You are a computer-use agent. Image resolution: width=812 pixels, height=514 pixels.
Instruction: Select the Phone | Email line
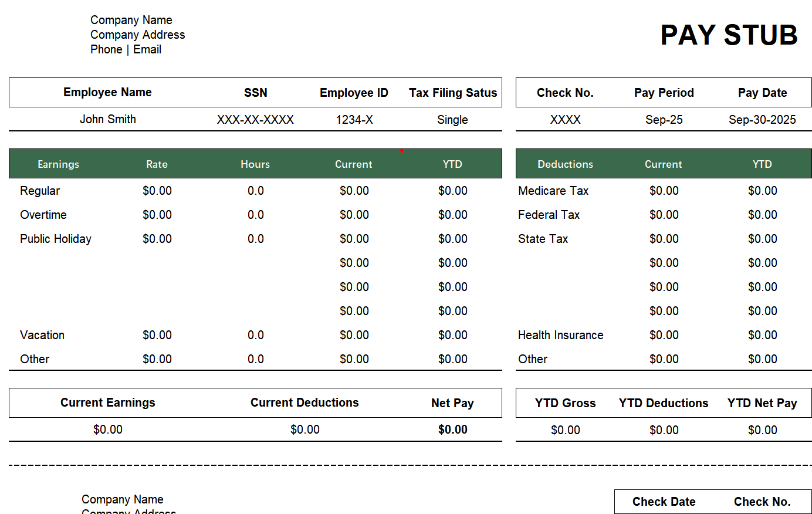click(x=126, y=49)
